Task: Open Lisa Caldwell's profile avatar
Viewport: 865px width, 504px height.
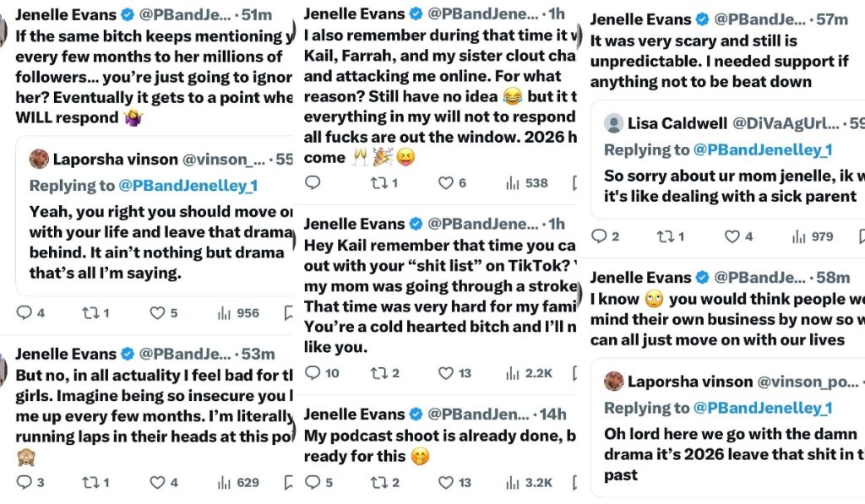Action: pyautogui.click(x=613, y=124)
